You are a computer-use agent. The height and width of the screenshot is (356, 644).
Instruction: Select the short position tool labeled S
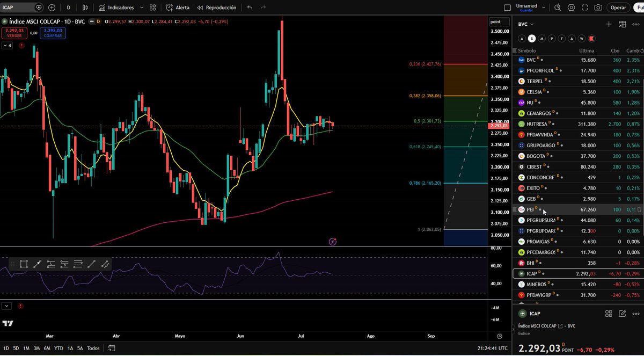64,264
